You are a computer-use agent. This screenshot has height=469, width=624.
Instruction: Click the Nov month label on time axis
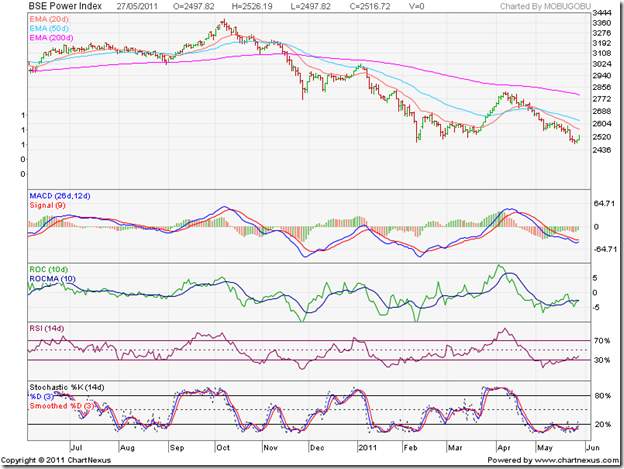[x=270, y=448]
